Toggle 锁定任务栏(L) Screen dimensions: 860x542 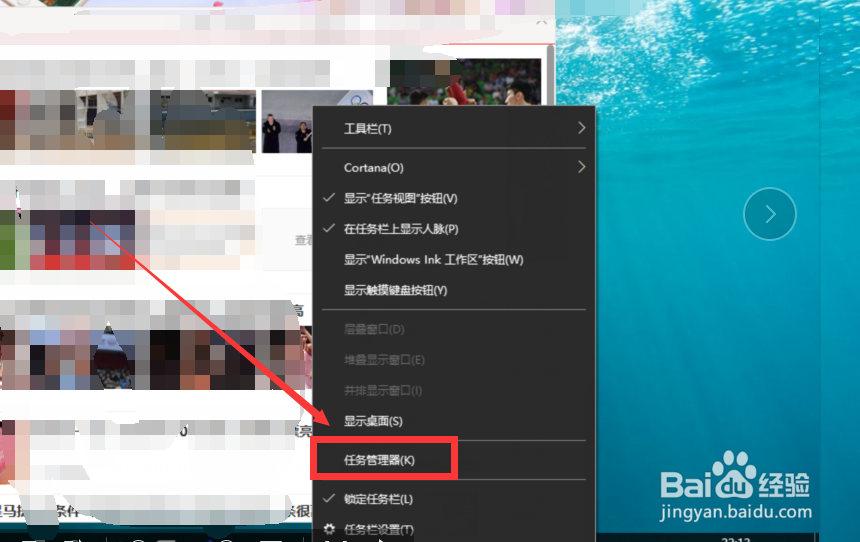click(454, 499)
